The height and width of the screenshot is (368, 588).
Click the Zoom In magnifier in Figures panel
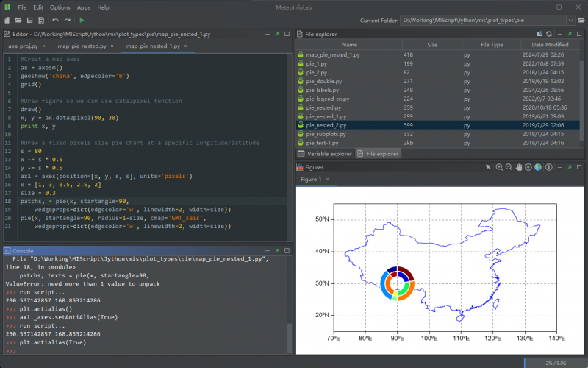(499, 167)
